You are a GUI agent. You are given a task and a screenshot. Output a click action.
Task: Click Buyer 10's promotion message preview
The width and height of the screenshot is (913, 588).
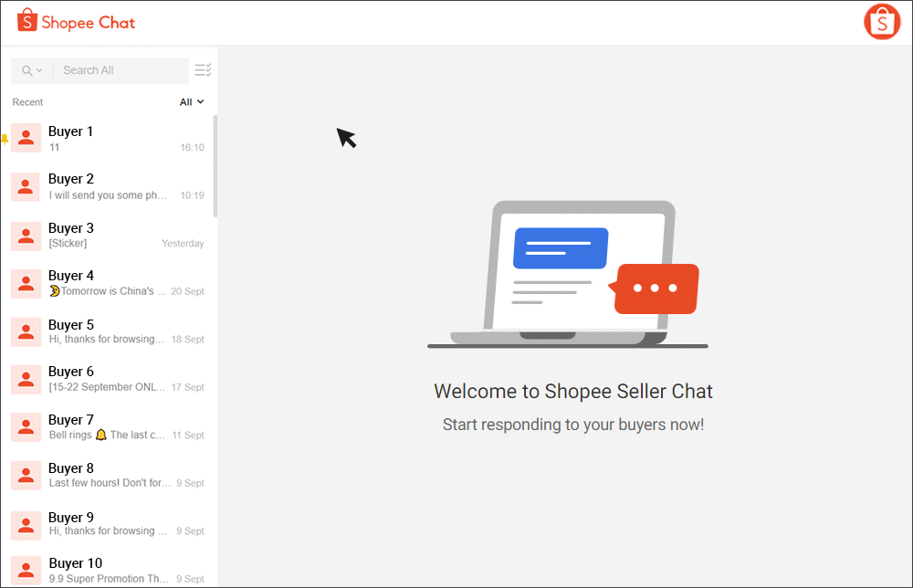(x=110, y=578)
